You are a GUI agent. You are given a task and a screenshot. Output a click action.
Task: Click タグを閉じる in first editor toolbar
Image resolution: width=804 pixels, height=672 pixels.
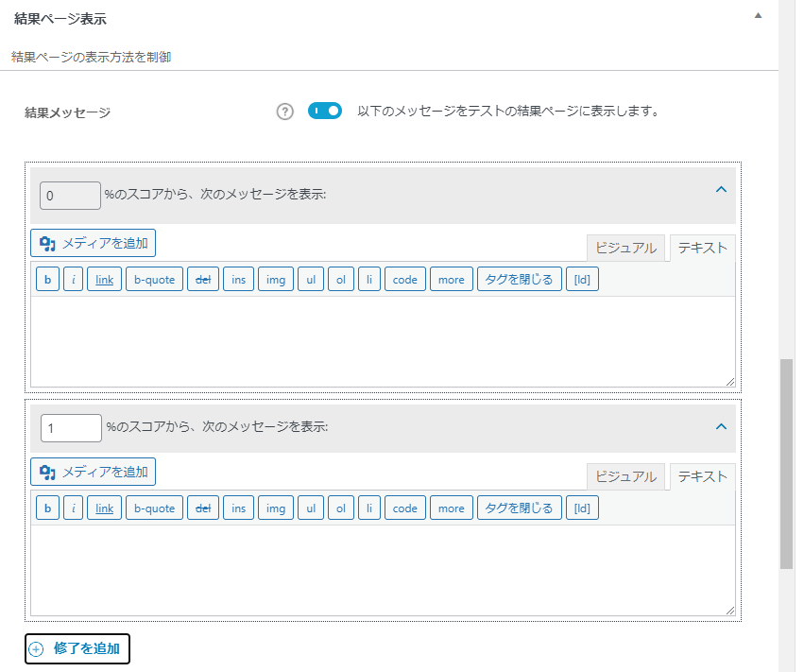(x=520, y=280)
